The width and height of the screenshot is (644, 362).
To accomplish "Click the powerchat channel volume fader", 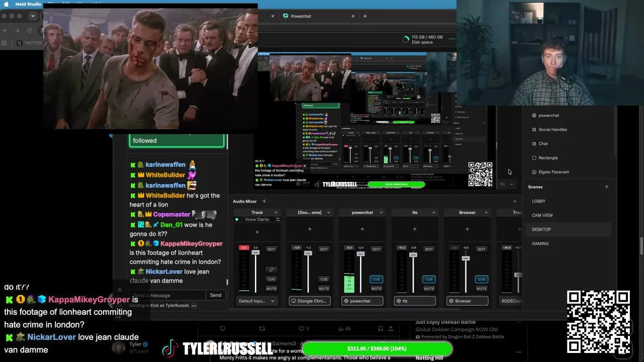I will coord(361,254).
